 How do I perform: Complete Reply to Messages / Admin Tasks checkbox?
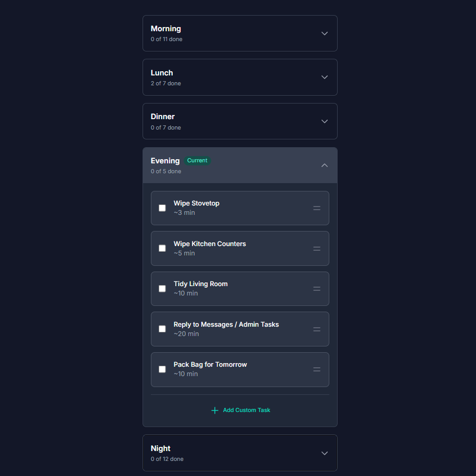[162, 329]
